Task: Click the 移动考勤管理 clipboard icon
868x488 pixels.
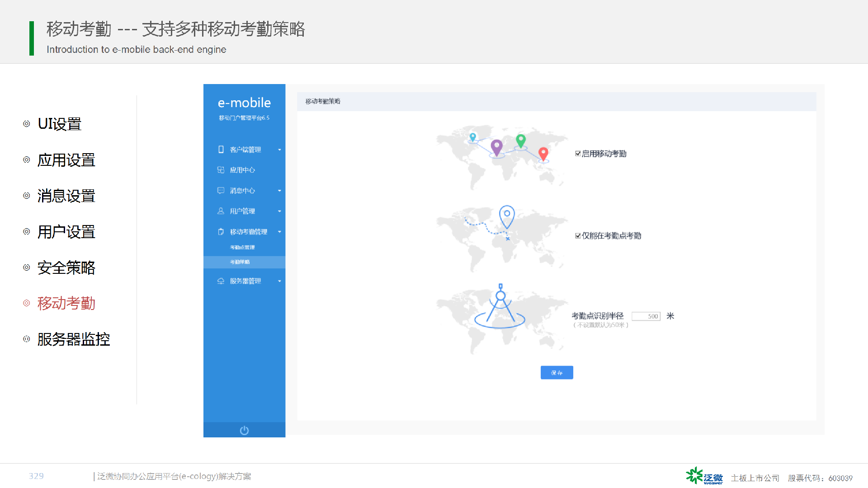Action: click(x=221, y=232)
